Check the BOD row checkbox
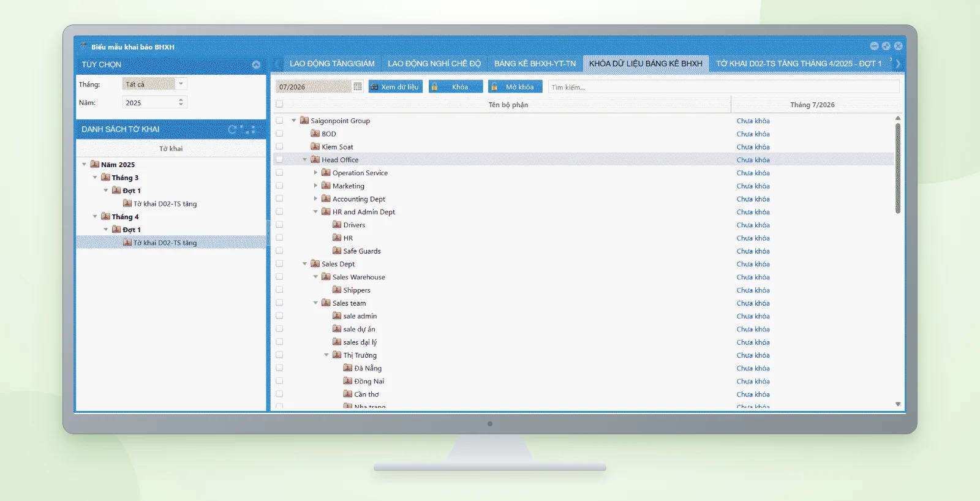980x501 pixels. (279, 134)
